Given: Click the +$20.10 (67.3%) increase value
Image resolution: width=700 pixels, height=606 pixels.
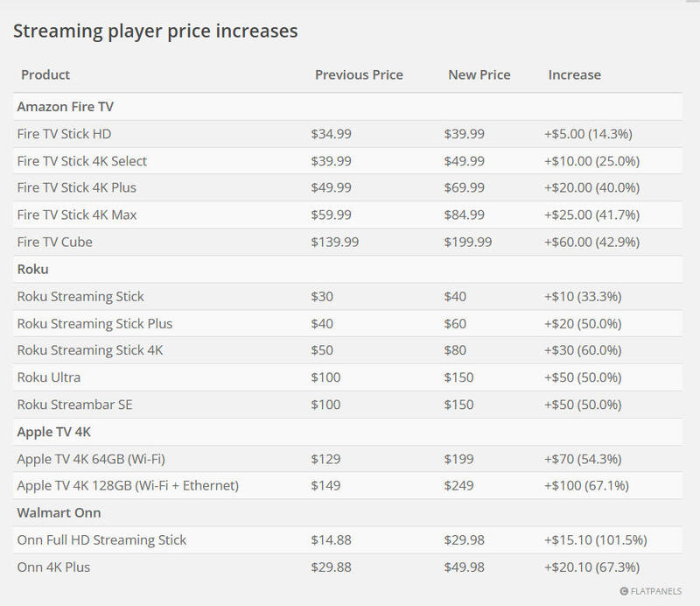Looking at the screenshot, I should pyautogui.click(x=592, y=567).
